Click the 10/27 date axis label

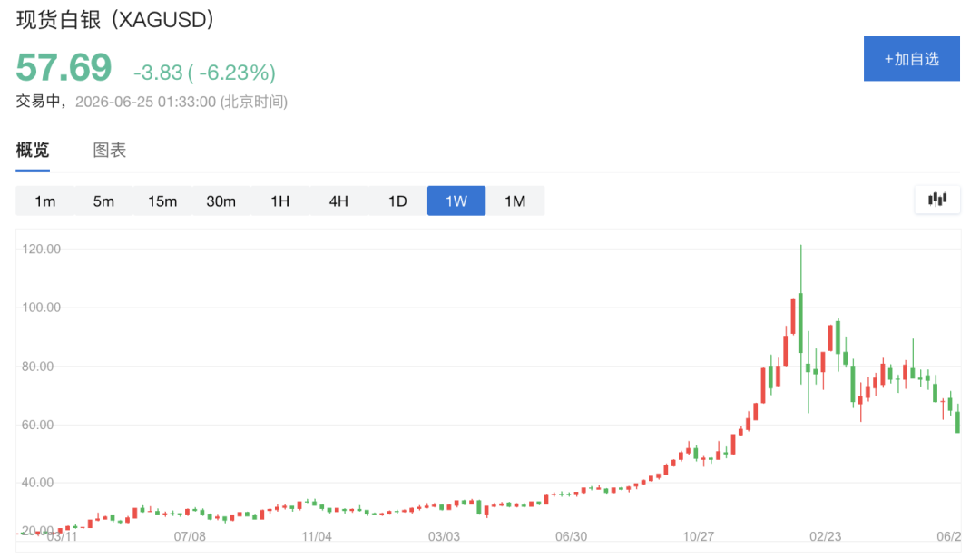[x=698, y=536]
